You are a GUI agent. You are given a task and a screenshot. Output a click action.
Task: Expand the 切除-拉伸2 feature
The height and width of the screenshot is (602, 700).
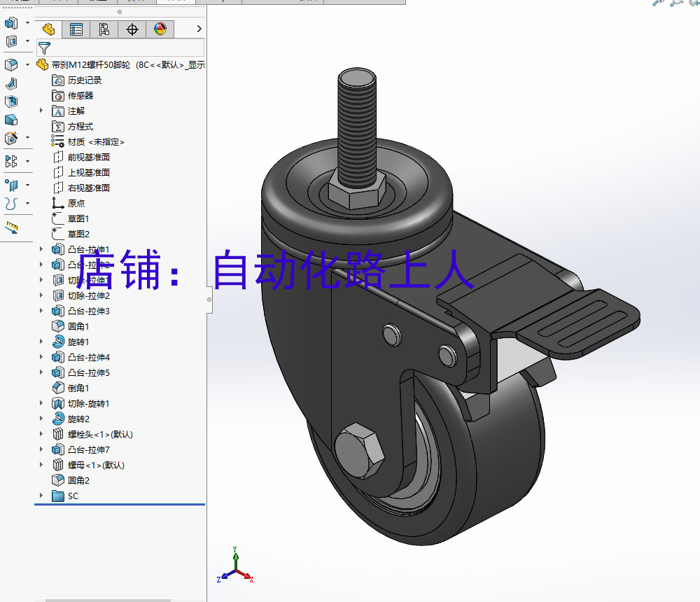point(41,295)
